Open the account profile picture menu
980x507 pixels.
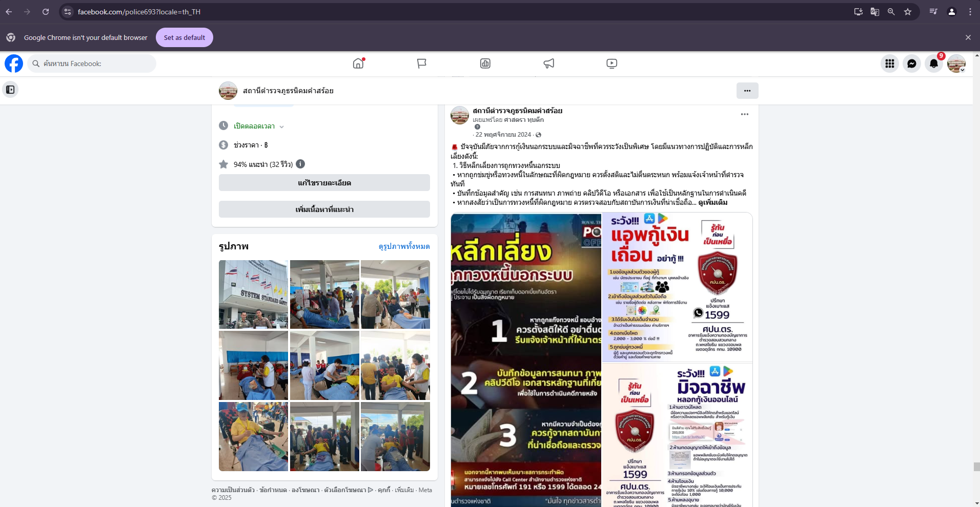click(956, 64)
